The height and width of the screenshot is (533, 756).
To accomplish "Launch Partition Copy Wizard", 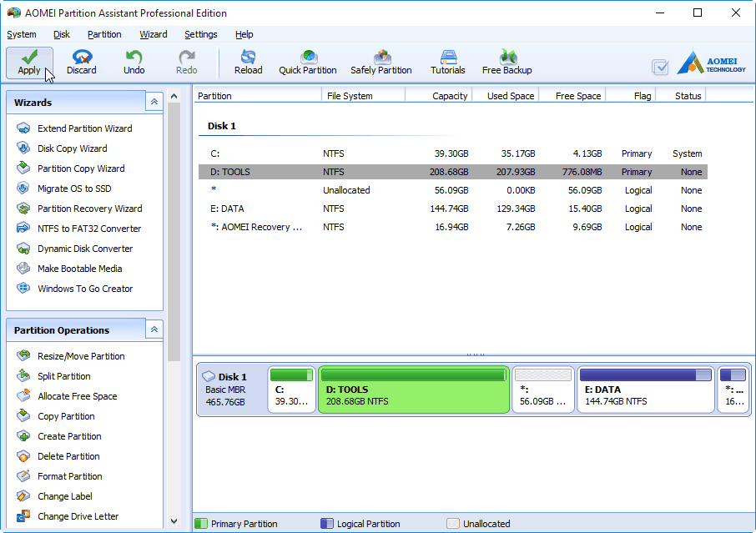I will [70, 168].
